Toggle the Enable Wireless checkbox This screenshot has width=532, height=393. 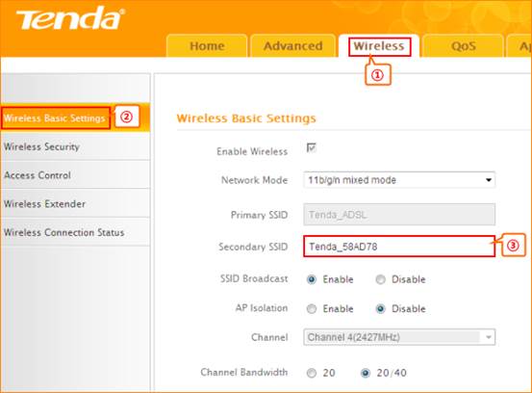tap(311, 147)
